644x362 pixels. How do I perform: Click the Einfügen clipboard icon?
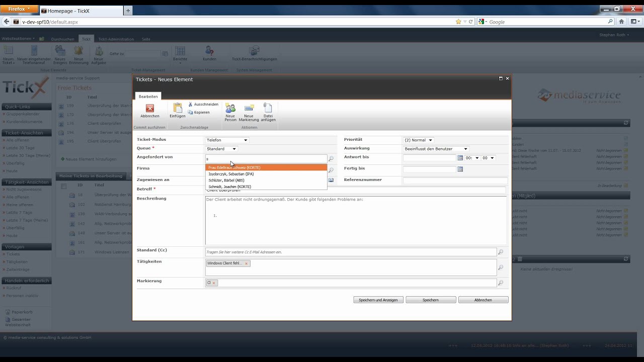(178, 108)
